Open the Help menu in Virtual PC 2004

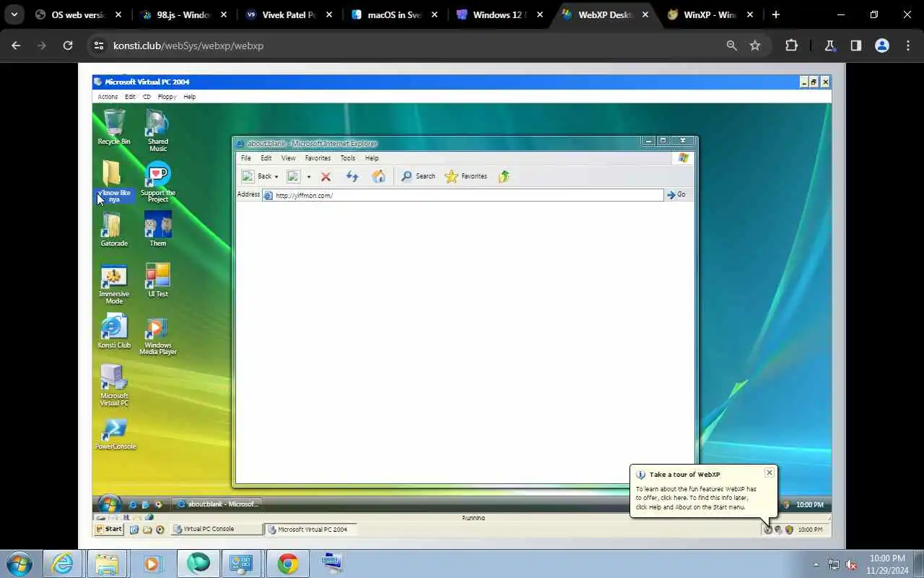click(x=189, y=97)
